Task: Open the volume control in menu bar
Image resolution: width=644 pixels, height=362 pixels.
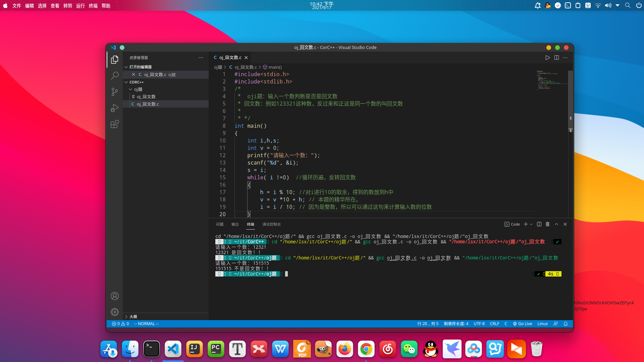Action: click(x=608, y=5)
